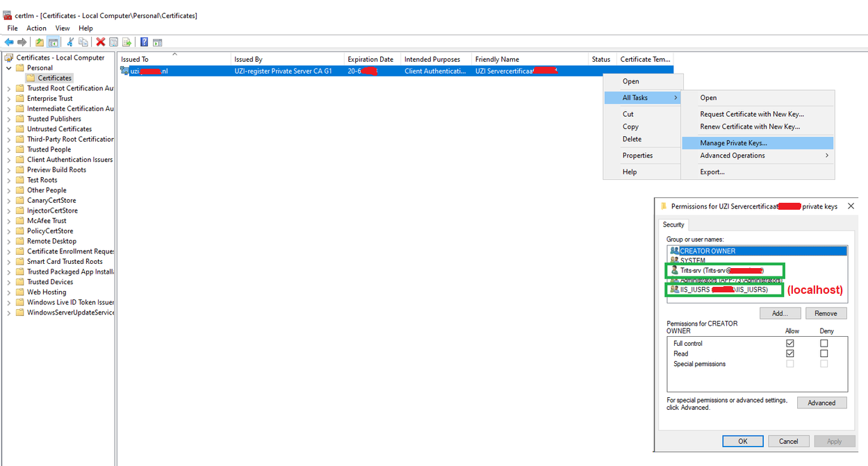
Task: Expand the Trusted Publishers folder node
Action: [x=9, y=119]
